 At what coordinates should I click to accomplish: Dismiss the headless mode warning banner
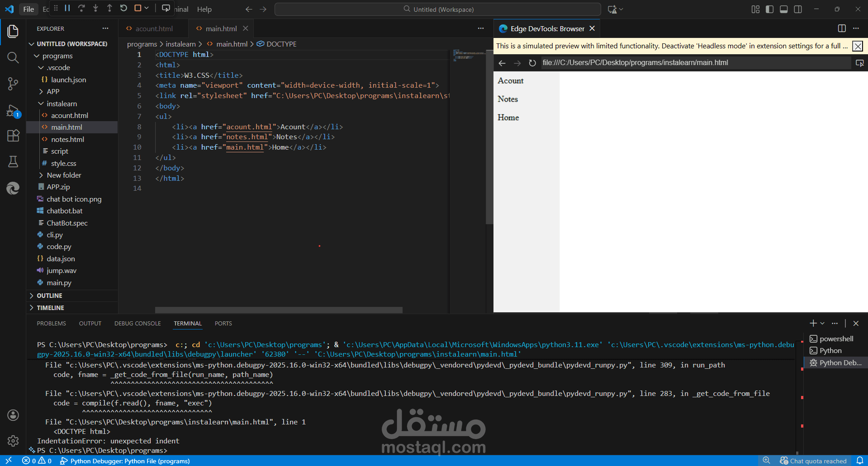click(x=858, y=46)
